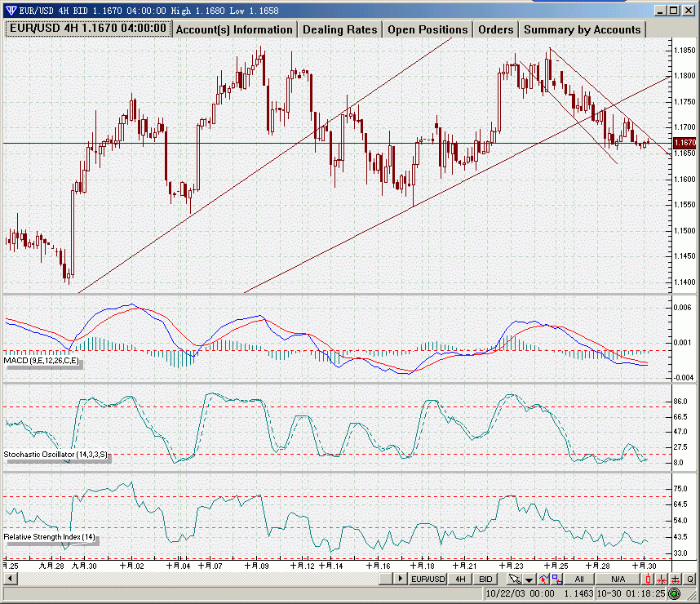Image resolution: width=700 pixels, height=604 pixels.
Task: Switch to Account(s) Information tab
Action: point(234,29)
